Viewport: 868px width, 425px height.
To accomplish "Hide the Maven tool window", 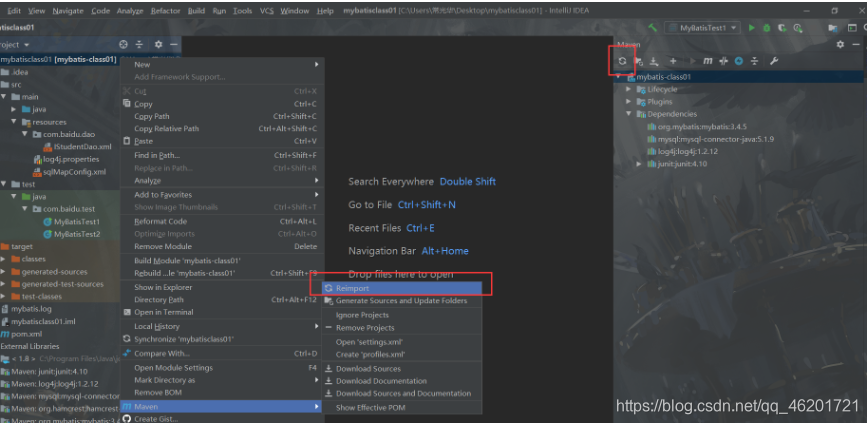I will (856, 44).
